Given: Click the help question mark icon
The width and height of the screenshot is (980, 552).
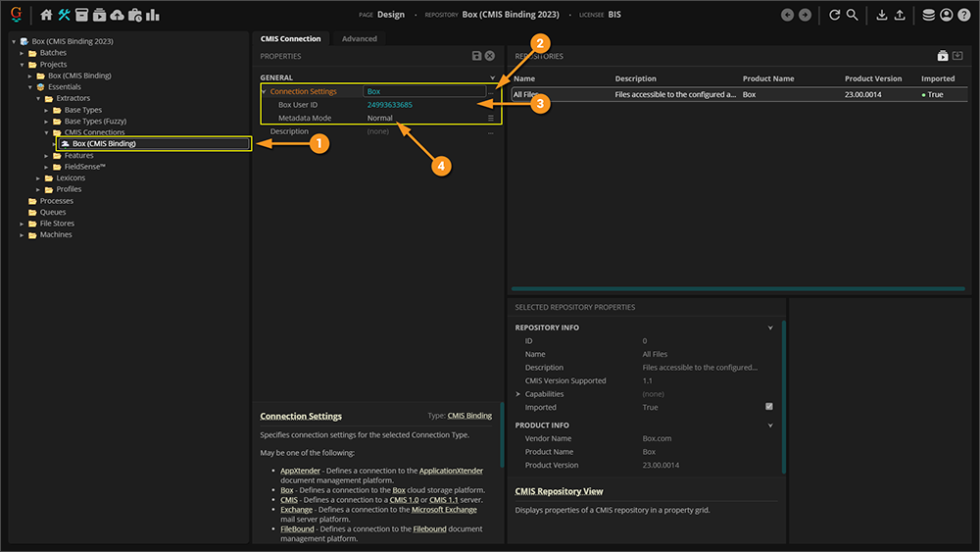Looking at the screenshot, I should pyautogui.click(x=963, y=15).
